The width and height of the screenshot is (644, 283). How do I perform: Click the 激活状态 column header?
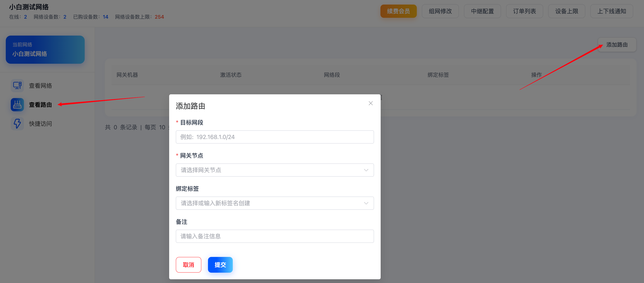click(231, 75)
